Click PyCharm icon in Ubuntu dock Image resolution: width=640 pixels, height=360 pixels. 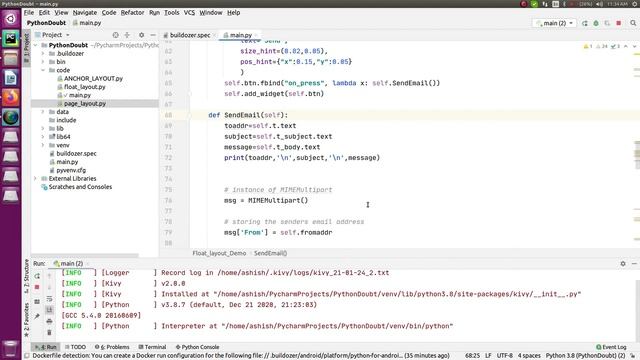11,38
